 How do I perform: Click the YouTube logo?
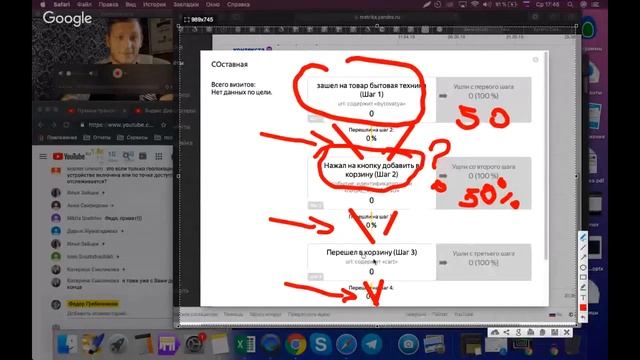tap(69, 156)
